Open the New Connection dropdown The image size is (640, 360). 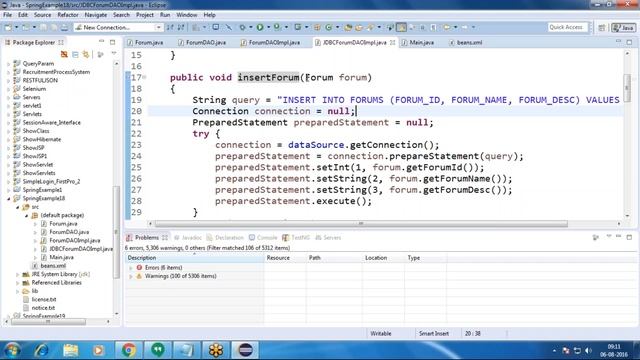coord(158,27)
